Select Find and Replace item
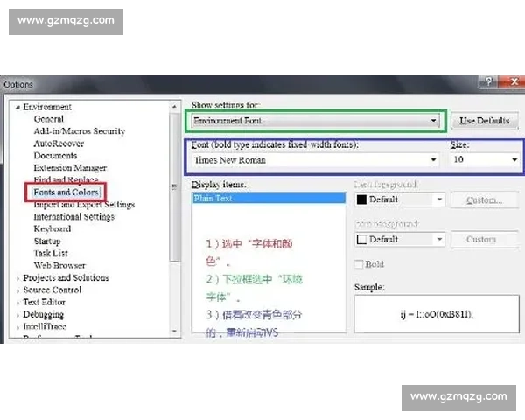This screenshot has width=525, height=420. tap(66, 179)
